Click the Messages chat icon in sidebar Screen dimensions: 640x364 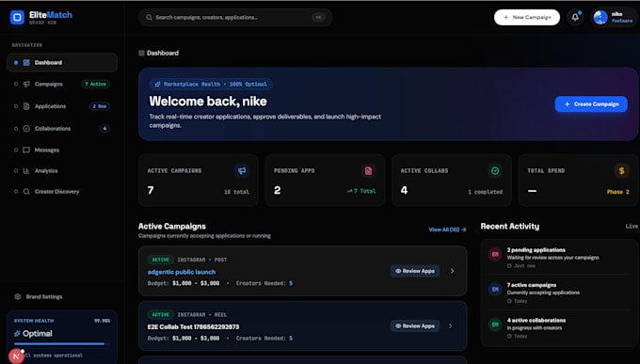[26, 150]
